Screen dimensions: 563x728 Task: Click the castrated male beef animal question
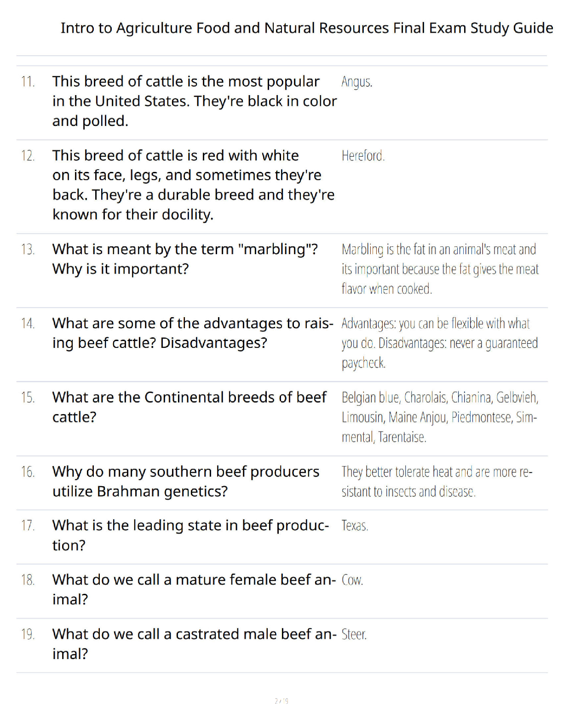point(195,644)
